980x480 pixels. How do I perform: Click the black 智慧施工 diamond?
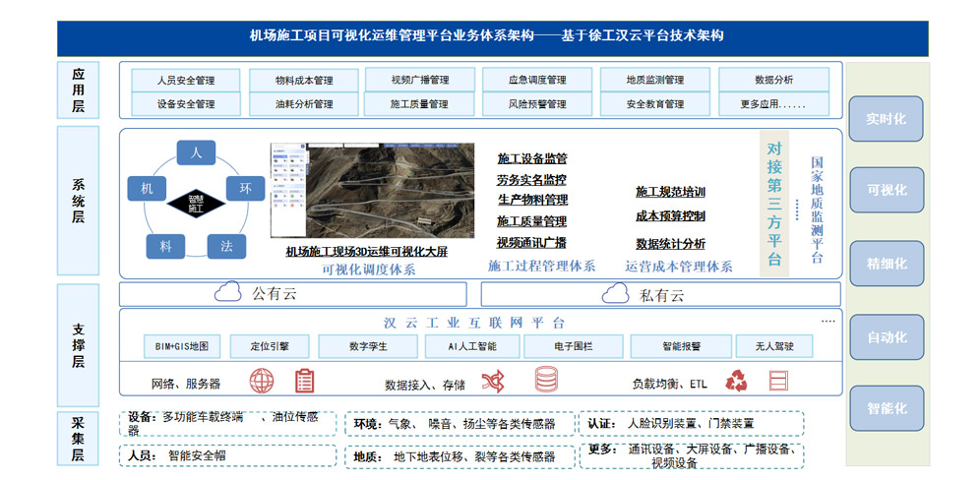tap(196, 204)
